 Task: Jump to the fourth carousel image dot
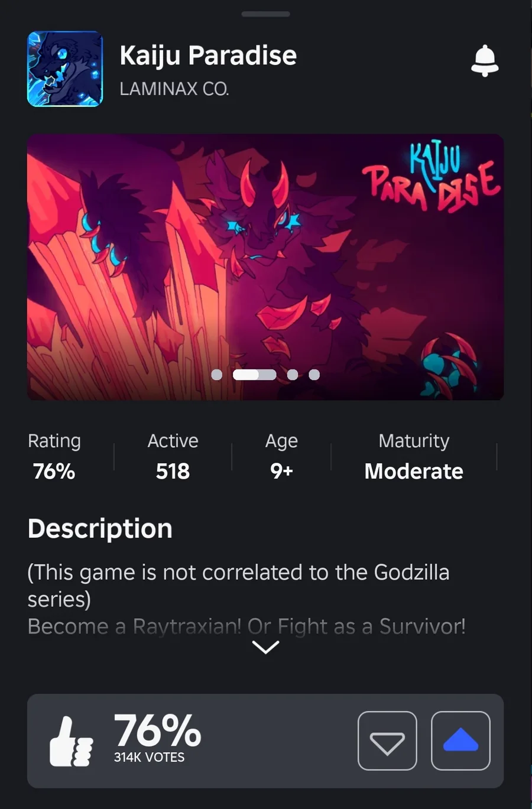pyautogui.click(x=314, y=375)
